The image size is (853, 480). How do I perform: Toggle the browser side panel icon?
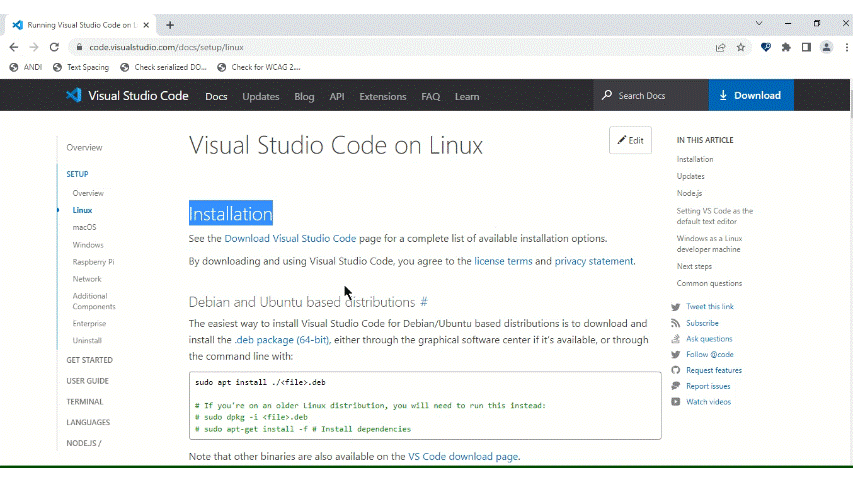tap(806, 47)
